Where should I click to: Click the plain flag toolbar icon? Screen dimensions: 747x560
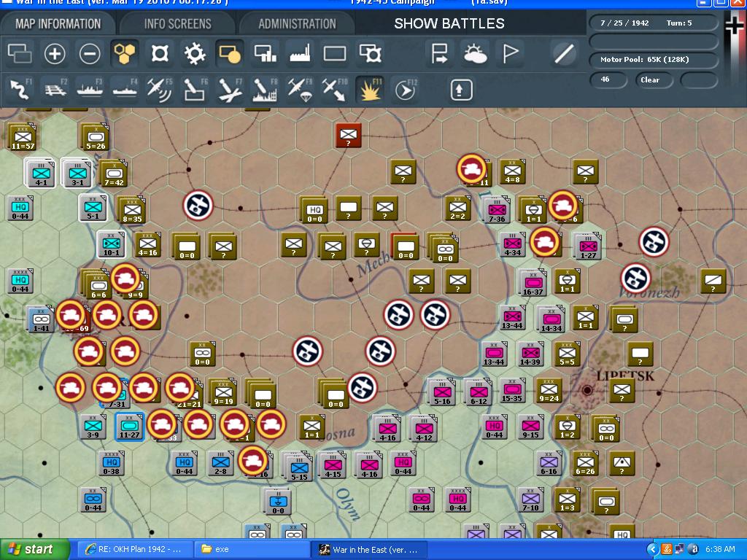(x=510, y=53)
